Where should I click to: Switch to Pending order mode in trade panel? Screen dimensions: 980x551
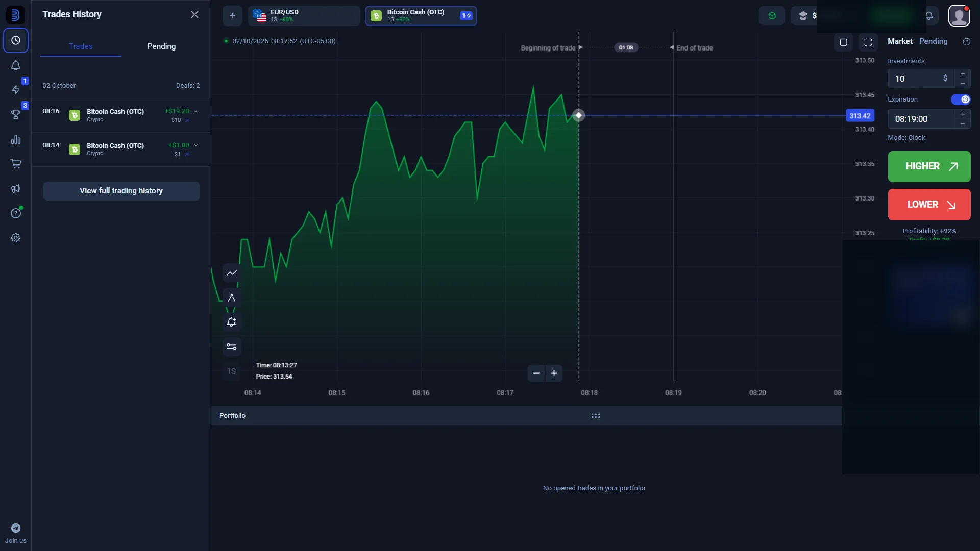[933, 41]
